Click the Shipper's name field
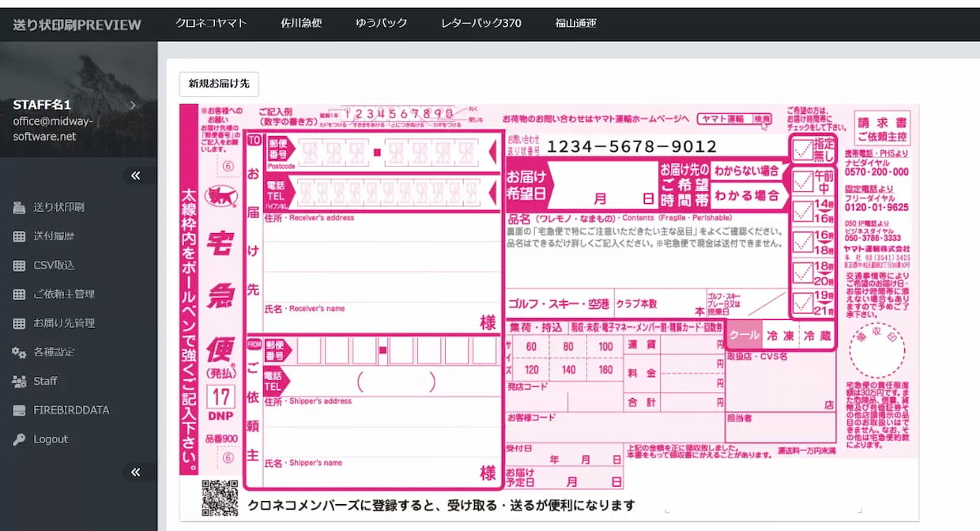Screen dimensions: 980x531 point(382,473)
